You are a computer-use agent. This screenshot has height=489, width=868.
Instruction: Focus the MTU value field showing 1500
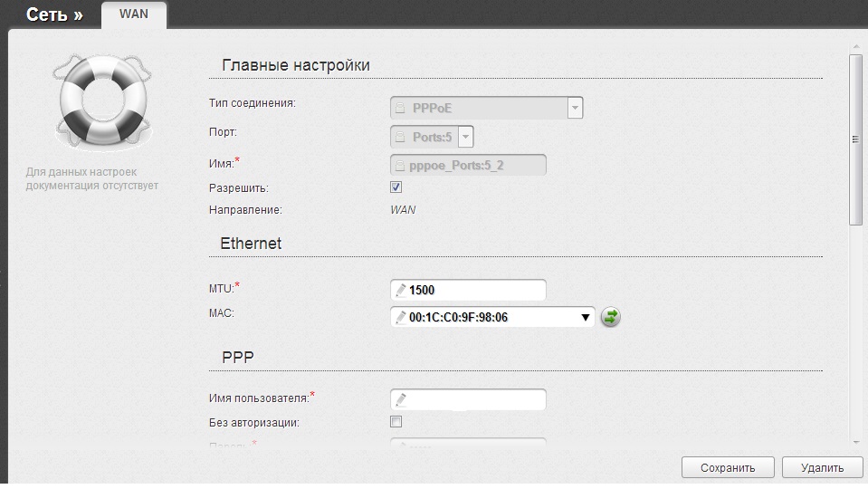[475, 291]
